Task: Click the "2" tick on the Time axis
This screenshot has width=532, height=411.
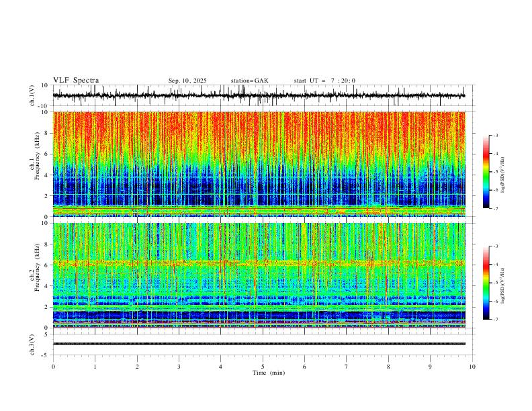Action: (137, 367)
